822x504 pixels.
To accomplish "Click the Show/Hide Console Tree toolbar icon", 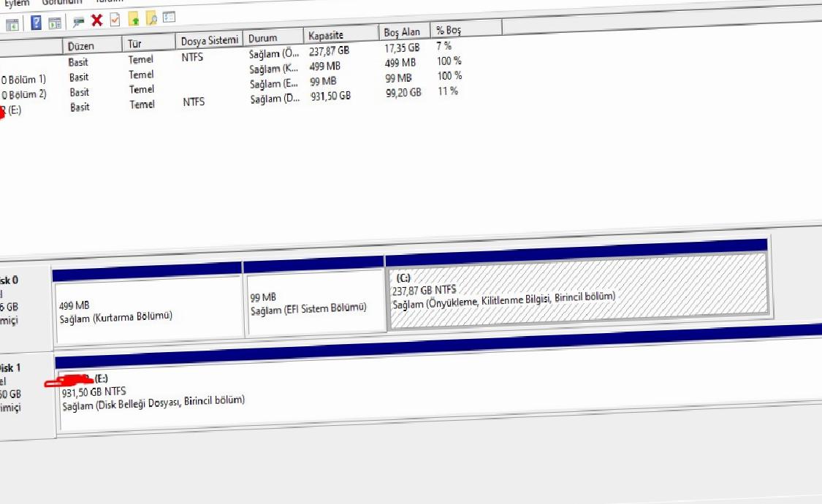I will click(12, 24).
